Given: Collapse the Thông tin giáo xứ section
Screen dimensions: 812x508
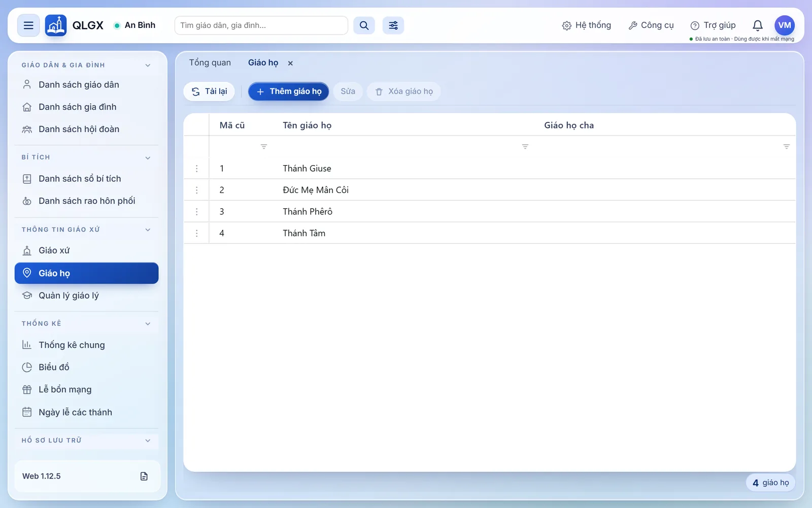Looking at the screenshot, I should pyautogui.click(x=148, y=230).
